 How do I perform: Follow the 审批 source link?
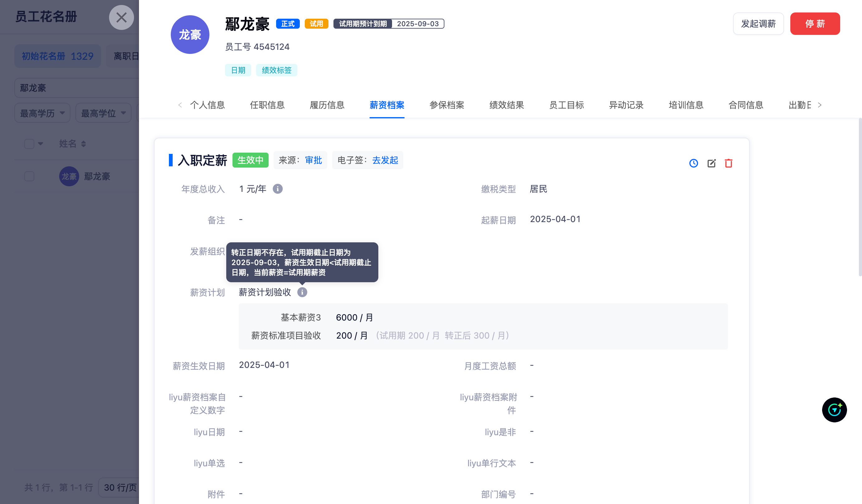pos(313,160)
